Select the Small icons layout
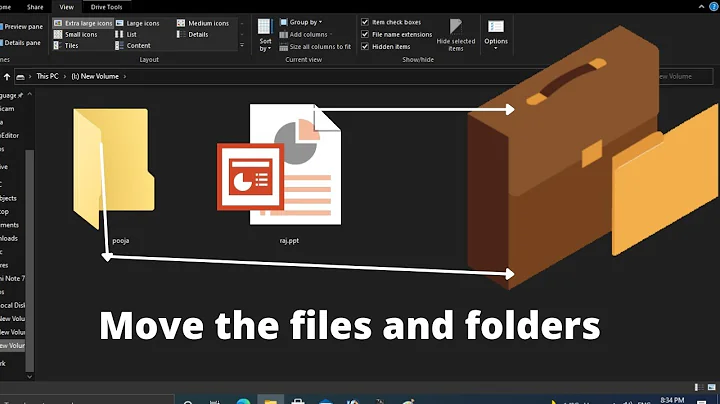This screenshot has height=404, width=720. 76,34
